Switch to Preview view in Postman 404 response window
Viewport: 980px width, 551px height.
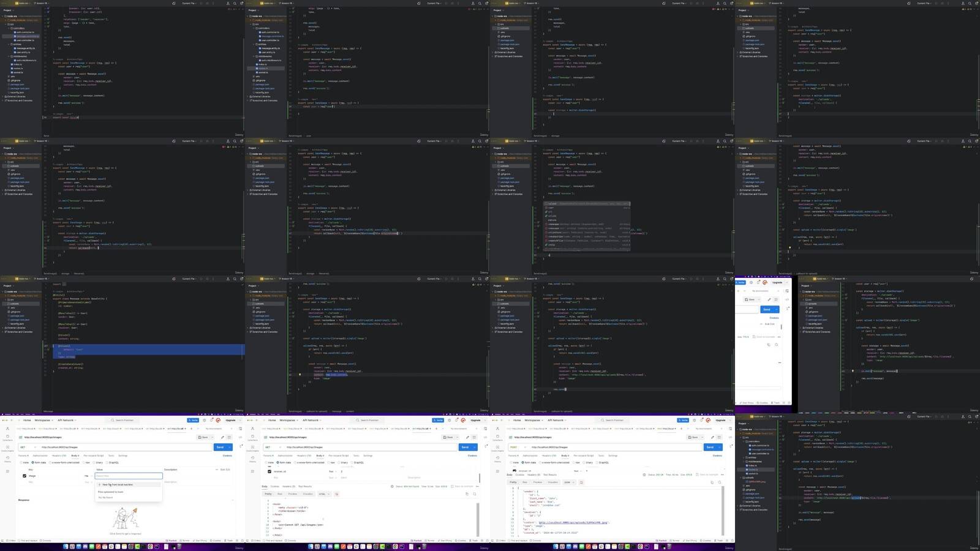point(293,494)
